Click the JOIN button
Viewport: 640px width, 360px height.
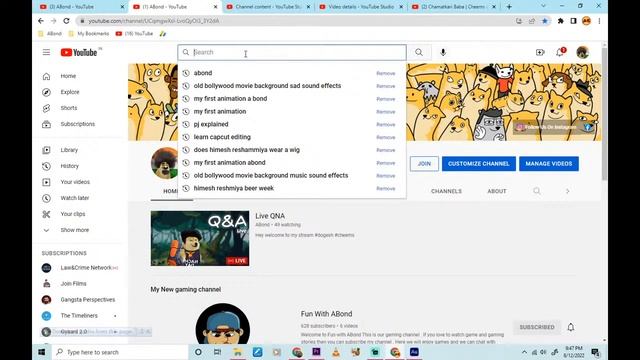pyautogui.click(x=424, y=164)
